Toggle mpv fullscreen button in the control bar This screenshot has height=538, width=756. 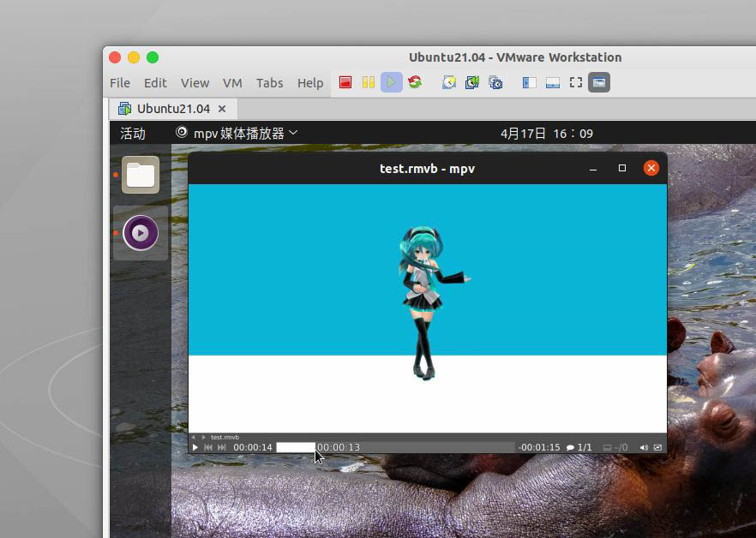(657, 447)
